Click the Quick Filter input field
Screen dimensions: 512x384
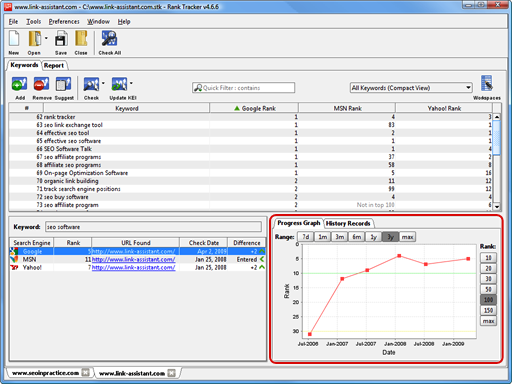coord(243,88)
